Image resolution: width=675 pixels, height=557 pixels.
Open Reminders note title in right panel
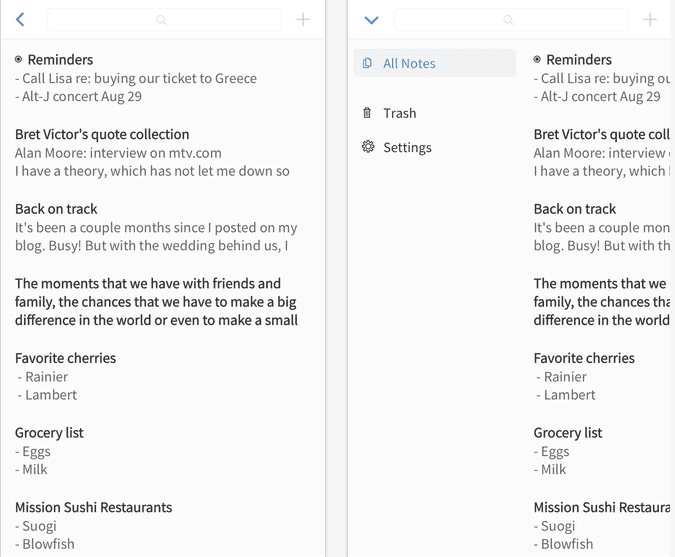[x=579, y=59]
